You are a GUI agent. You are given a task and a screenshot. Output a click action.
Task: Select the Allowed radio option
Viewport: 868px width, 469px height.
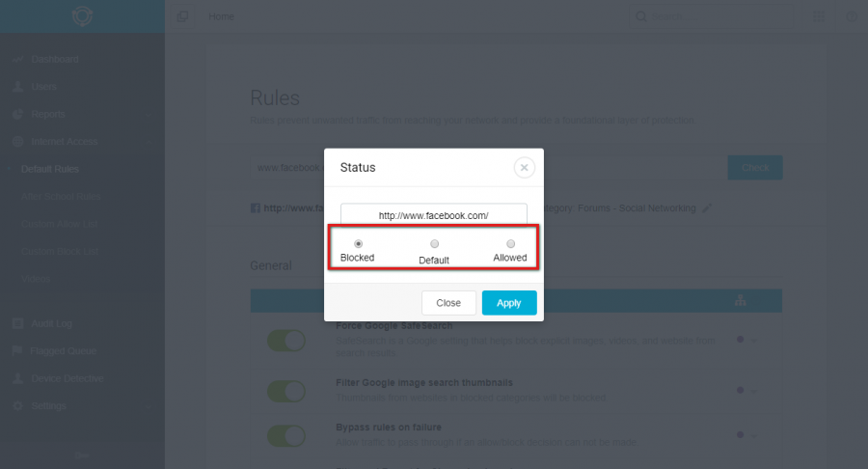pos(510,243)
